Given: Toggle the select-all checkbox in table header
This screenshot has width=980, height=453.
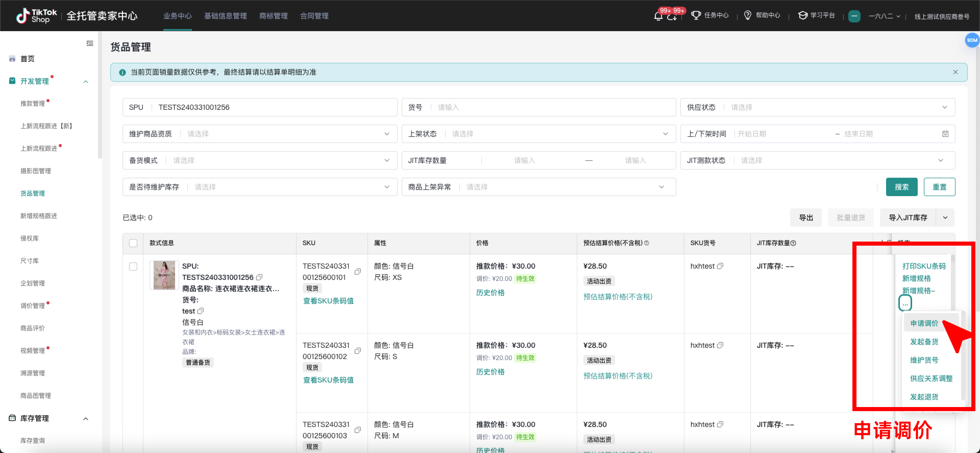Looking at the screenshot, I should pos(133,243).
